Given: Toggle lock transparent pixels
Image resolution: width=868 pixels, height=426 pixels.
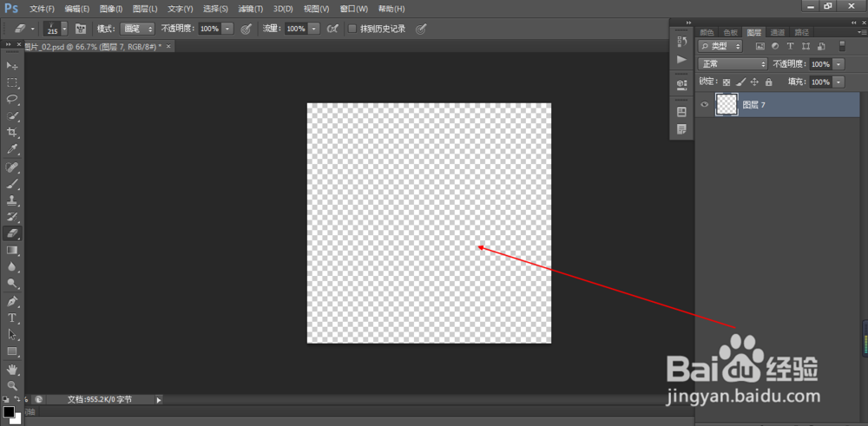Looking at the screenshot, I should point(727,82).
